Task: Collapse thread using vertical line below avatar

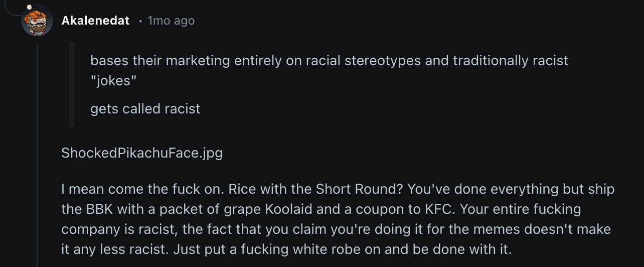Action: pyautogui.click(x=37, y=151)
